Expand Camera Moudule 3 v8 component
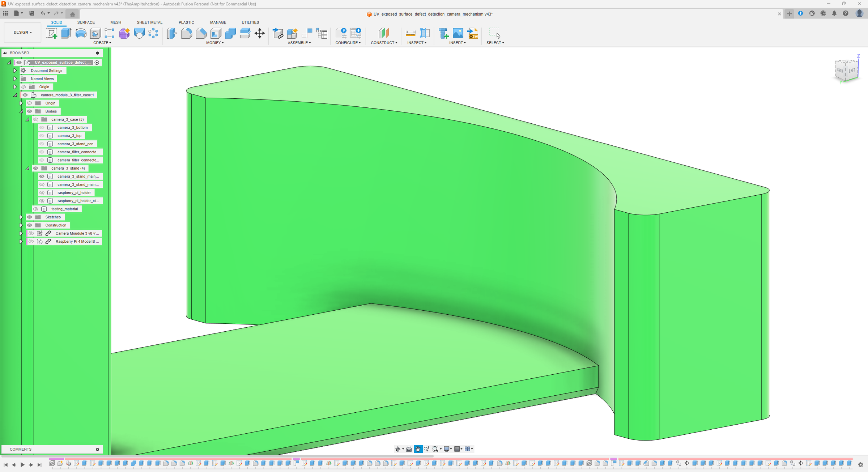Image resolution: width=868 pixels, height=472 pixels. point(21,233)
